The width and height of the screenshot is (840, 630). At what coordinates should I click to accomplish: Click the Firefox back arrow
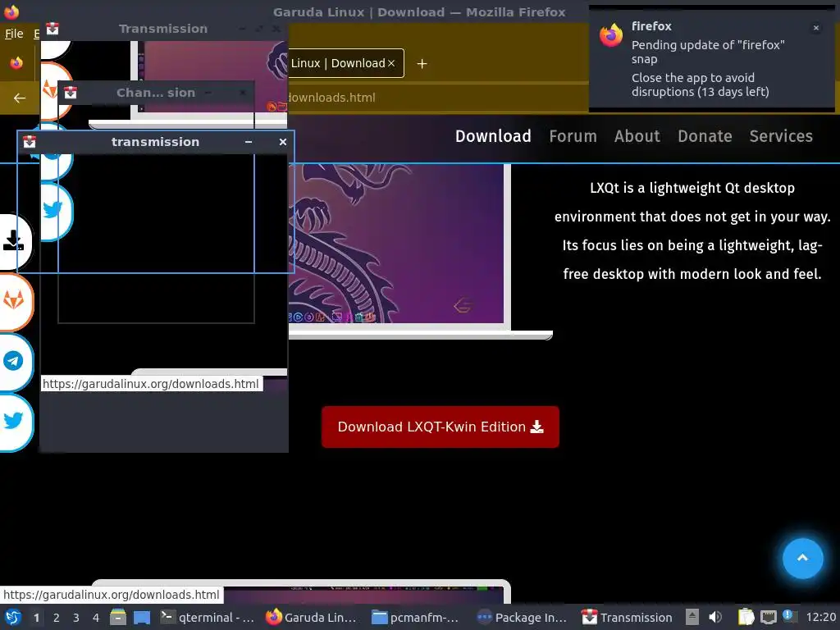point(20,98)
